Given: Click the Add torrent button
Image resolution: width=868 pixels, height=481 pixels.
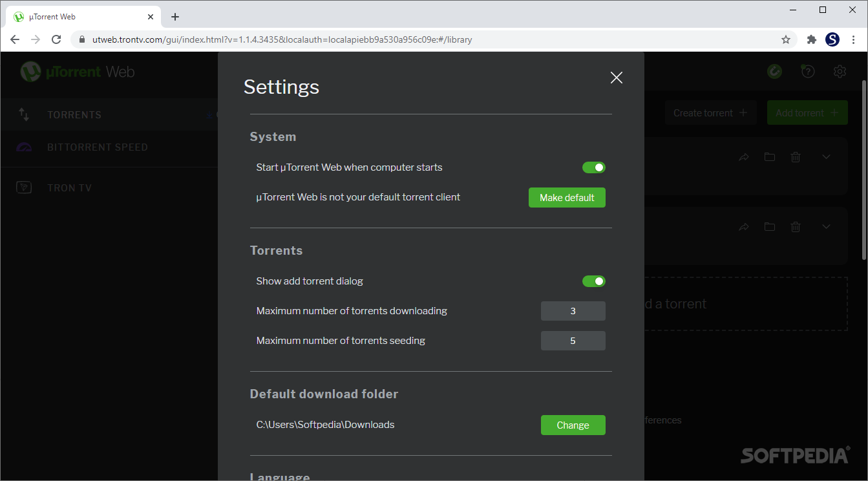Looking at the screenshot, I should tap(807, 112).
